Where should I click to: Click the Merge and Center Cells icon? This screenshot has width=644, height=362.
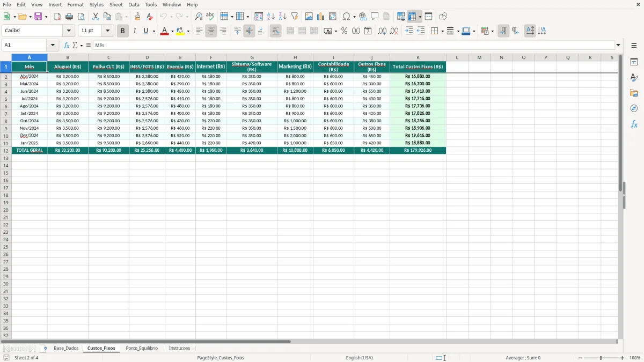(290, 31)
